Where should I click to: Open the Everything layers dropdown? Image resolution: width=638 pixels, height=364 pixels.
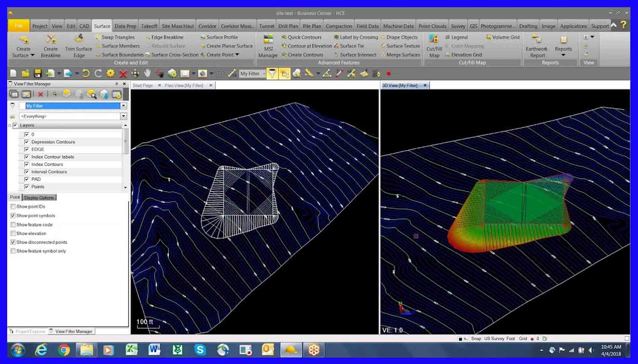(123, 116)
